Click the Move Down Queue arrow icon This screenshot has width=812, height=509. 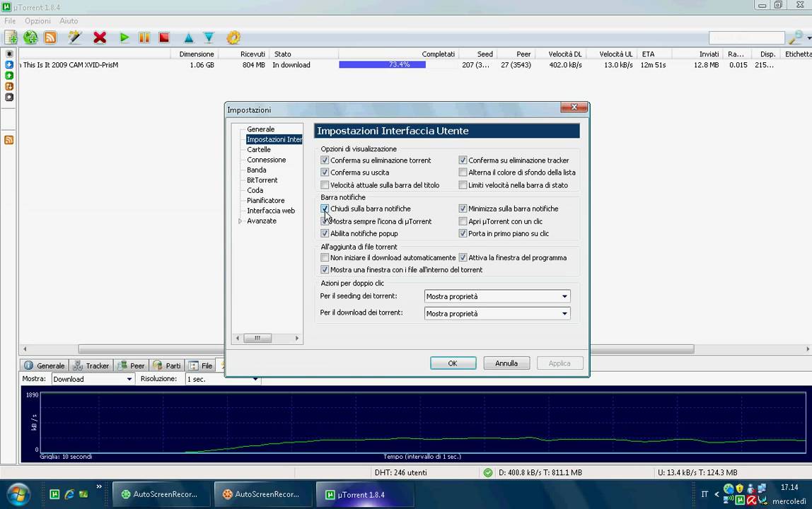point(209,37)
